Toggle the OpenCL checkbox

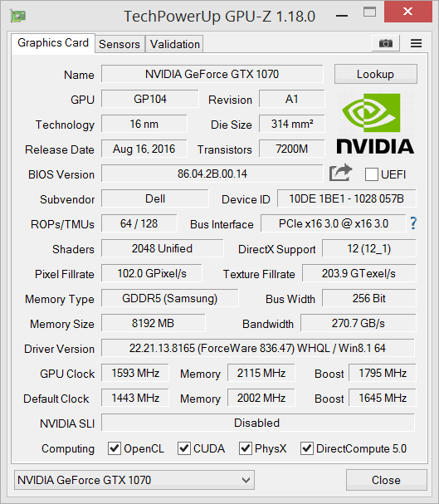pos(114,448)
